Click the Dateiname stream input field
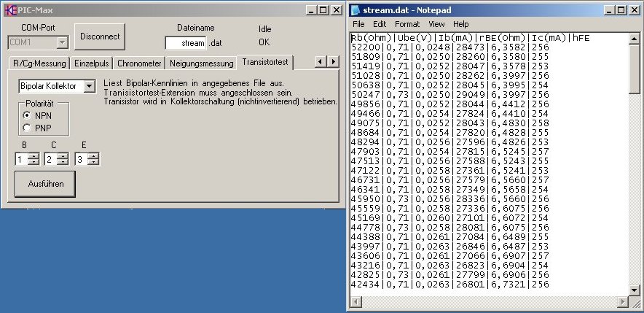 (186, 43)
